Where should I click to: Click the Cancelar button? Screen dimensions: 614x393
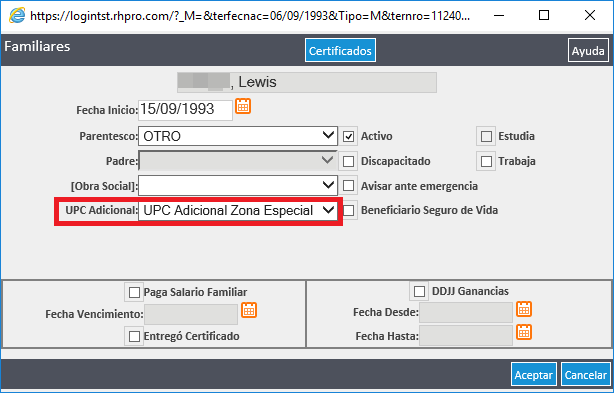586,375
